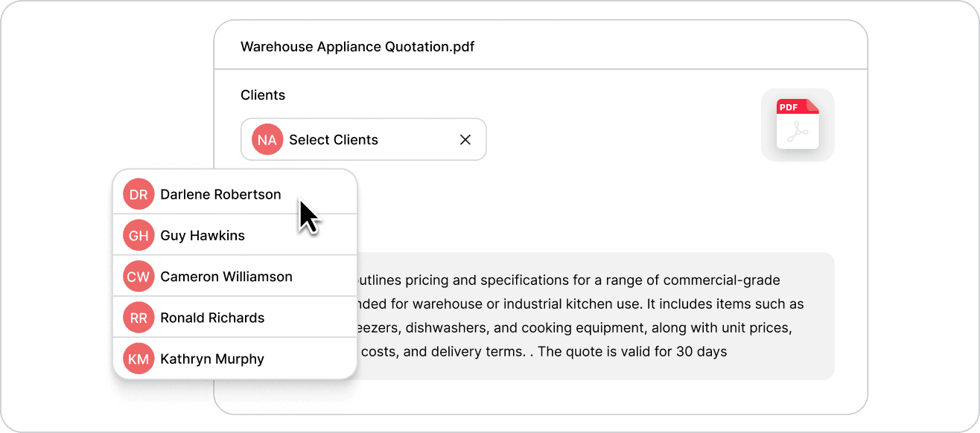Pick Cameron Williamson from client list
This screenshot has height=433, width=980.
pos(226,277)
